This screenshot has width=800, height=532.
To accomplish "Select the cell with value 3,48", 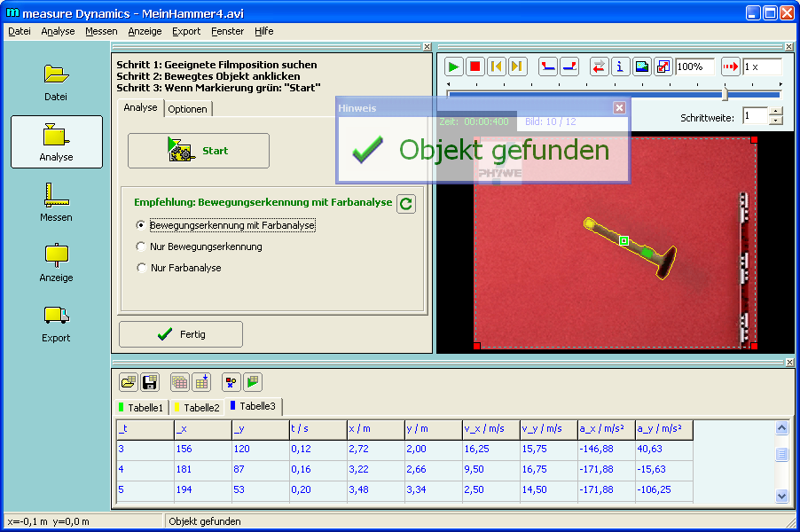I will [376, 490].
